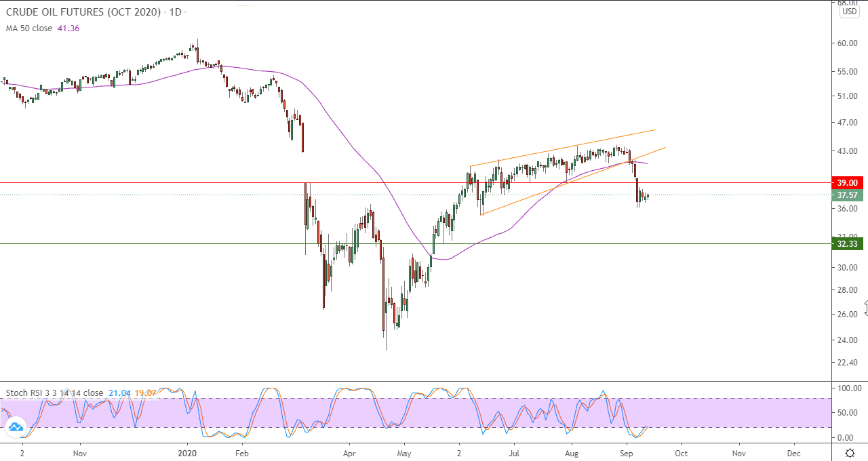
Task: Click the Feb label on time axis
Action: click(x=242, y=452)
